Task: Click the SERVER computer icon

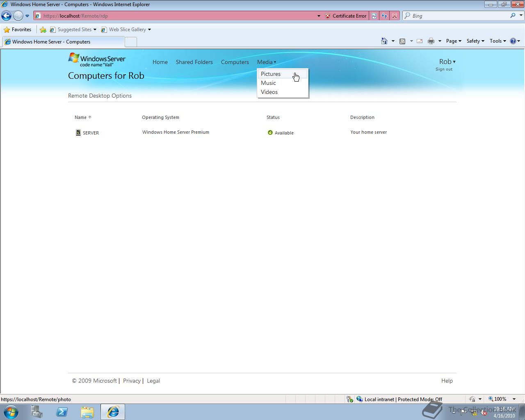Action: coord(78,132)
